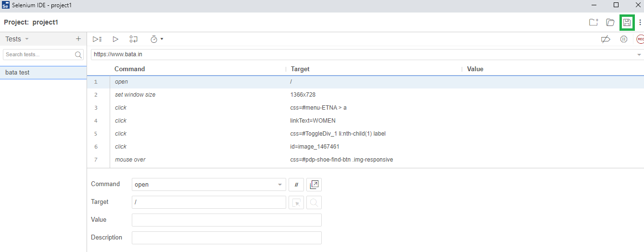Select target css=#menu-ETNA > a
The height and width of the screenshot is (252, 644).
318,108
